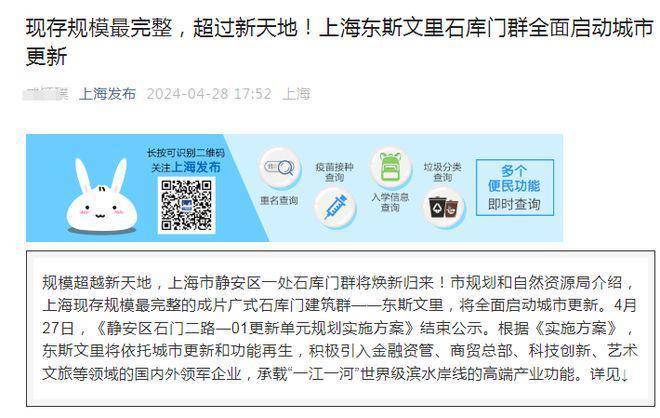Image resolution: width=660 pixels, height=418 pixels.
Task: Click the green backpack school icon
Action: click(x=391, y=168)
